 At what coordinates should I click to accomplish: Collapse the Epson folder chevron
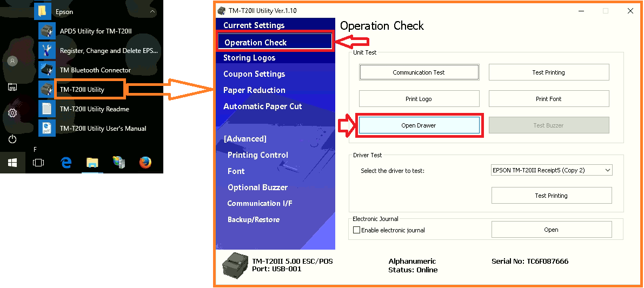click(x=152, y=11)
